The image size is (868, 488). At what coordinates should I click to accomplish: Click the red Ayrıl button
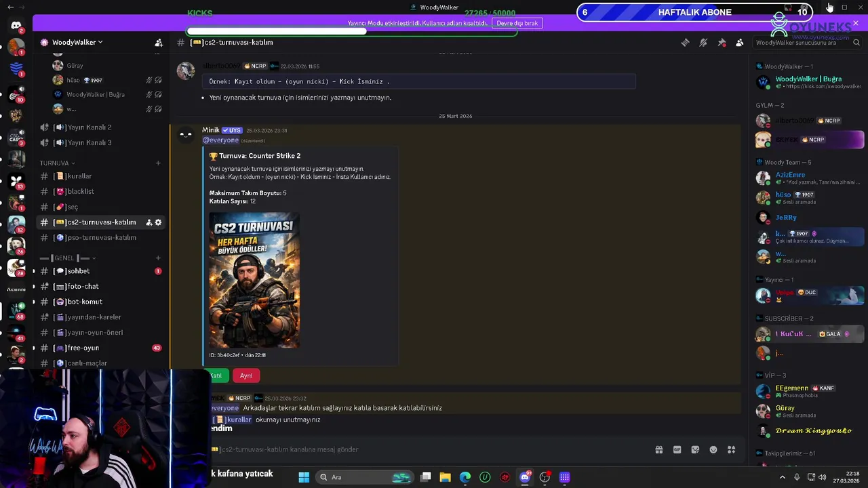246,375
